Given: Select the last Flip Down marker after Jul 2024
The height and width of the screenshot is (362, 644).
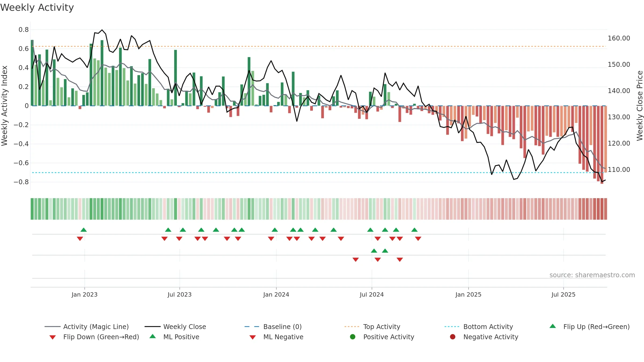Looking at the screenshot, I should [x=418, y=238].
